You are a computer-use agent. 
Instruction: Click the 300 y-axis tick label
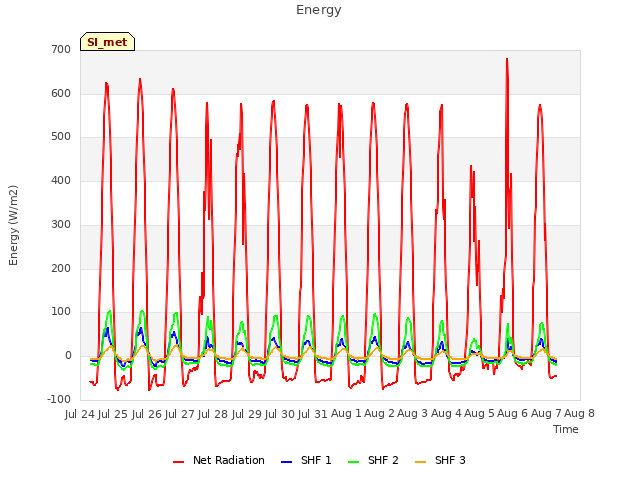pyautogui.click(x=61, y=224)
